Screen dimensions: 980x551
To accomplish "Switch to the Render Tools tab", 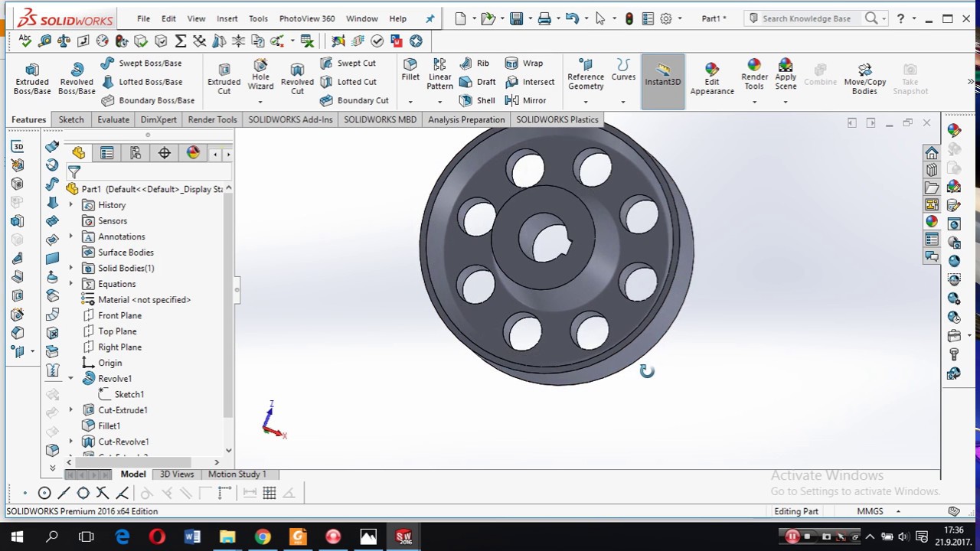I will point(212,119).
